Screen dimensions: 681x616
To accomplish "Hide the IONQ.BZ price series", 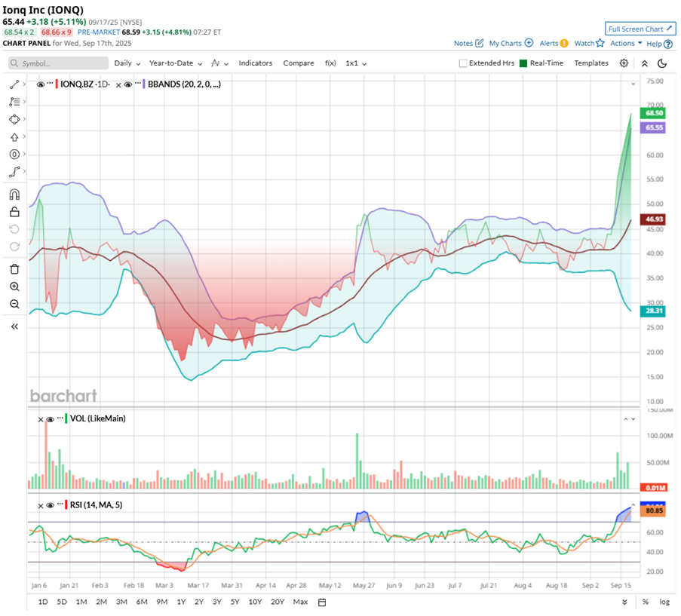I will click(41, 84).
